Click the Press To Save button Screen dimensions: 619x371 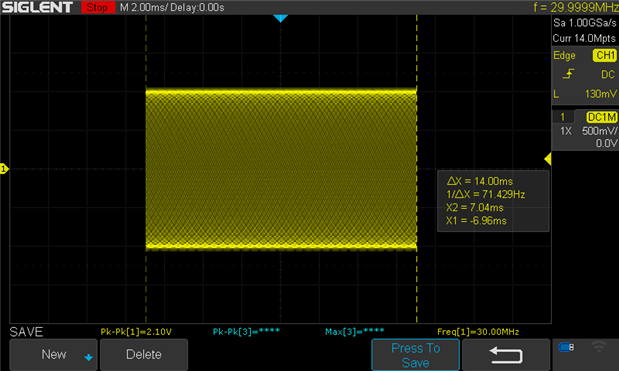pos(415,355)
